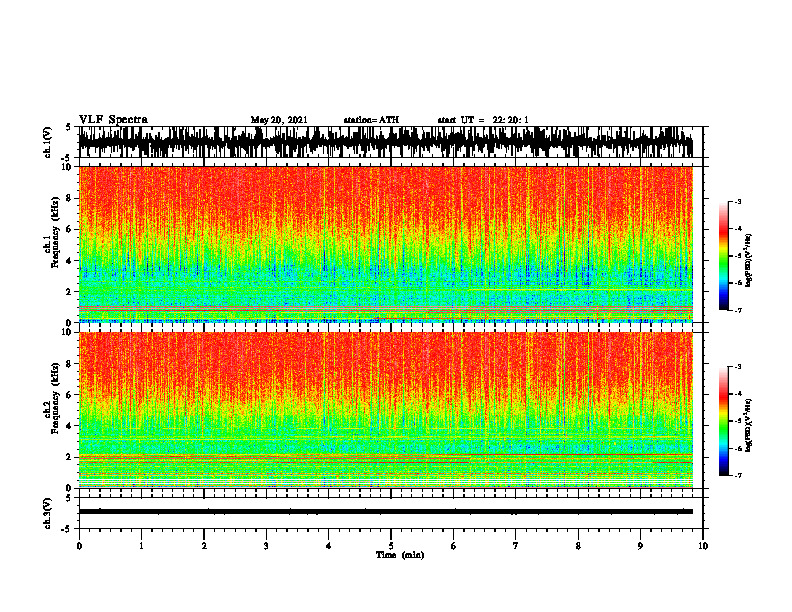Click the "ch.1(V)" waveform axis label
The height and width of the screenshot is (612, 792).
coord(47,142)
